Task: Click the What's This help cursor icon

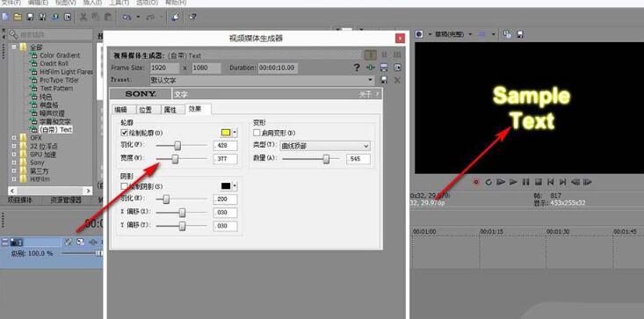Action: [192, 17]
